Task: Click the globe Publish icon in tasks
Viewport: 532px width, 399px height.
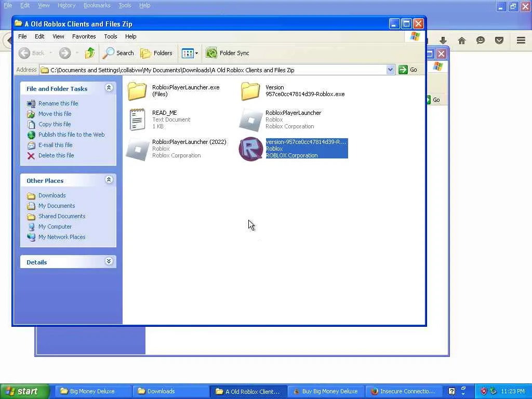Action: pyautogui.click(x=31, y=135)
